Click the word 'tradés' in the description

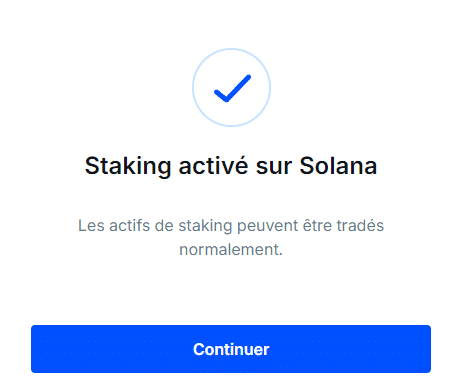[x=360, y=225]
